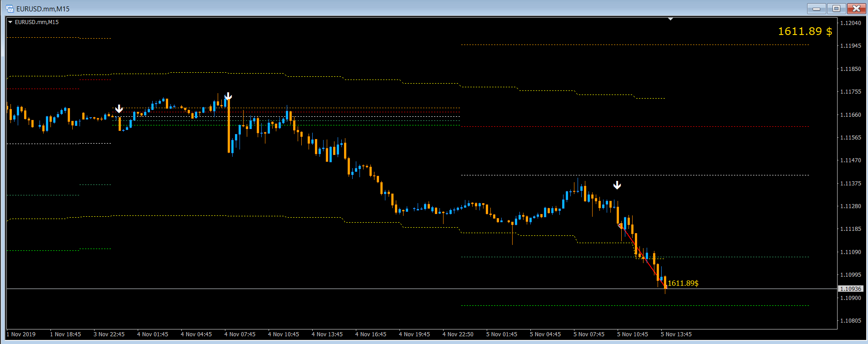Click time axis label 5 Nov 07:45

[589, 334]
